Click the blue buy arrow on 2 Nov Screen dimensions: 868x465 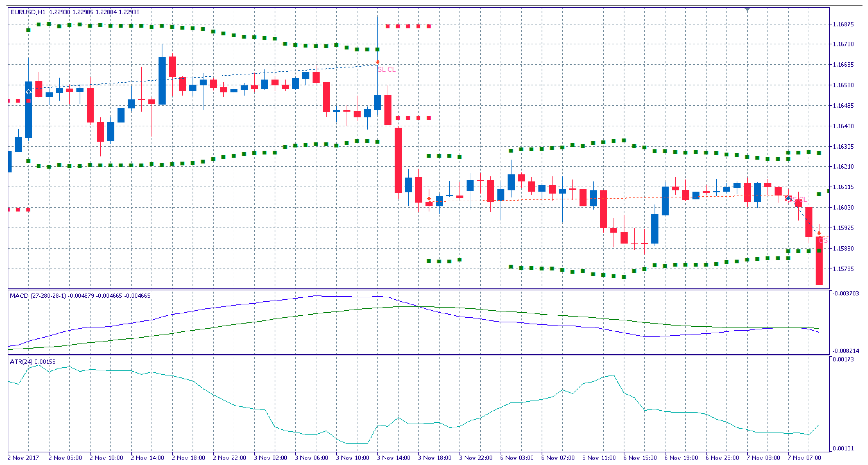pyautogui.click(x=28, y=92)
